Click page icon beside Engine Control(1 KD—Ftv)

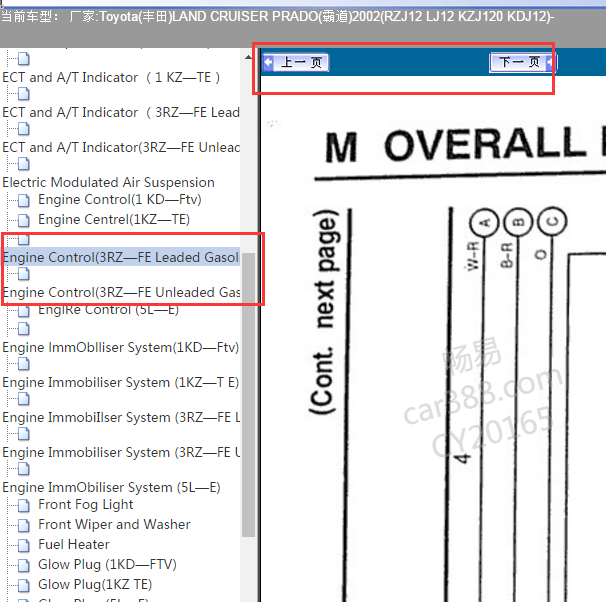point(24,200)
